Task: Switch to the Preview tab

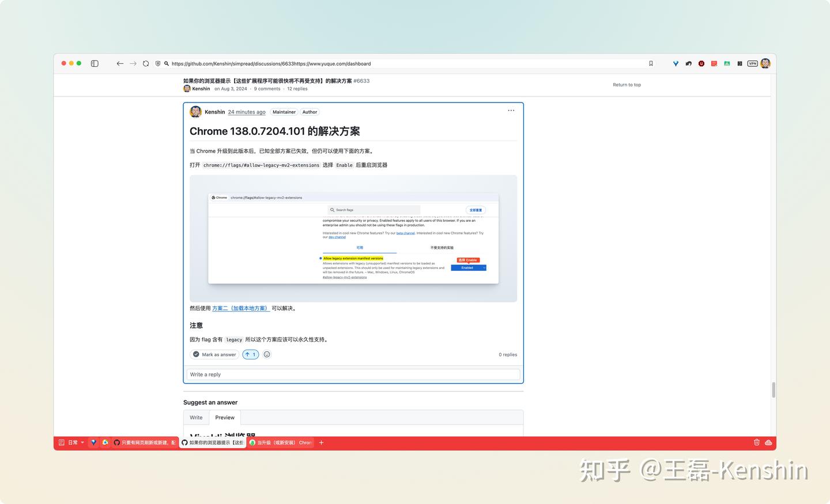Action: click(225, 418)
